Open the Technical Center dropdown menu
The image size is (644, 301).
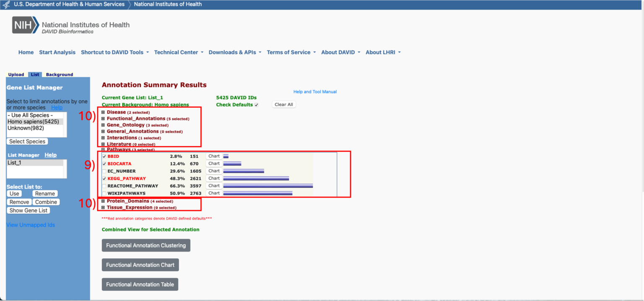pos(179,52)
